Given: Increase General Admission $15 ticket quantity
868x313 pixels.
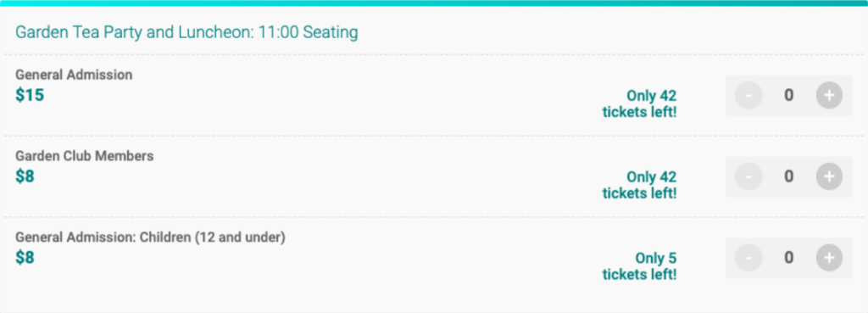Looking at the screenshot, I should click(x=829, y=95).
